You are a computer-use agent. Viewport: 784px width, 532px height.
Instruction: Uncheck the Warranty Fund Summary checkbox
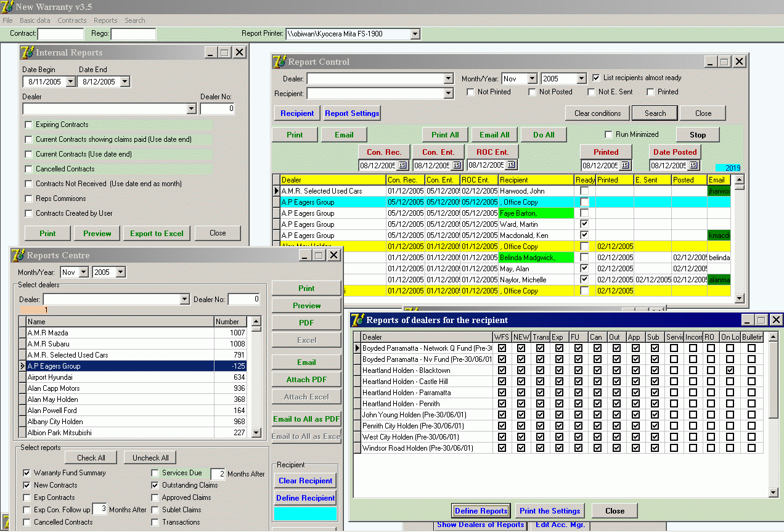27,473
